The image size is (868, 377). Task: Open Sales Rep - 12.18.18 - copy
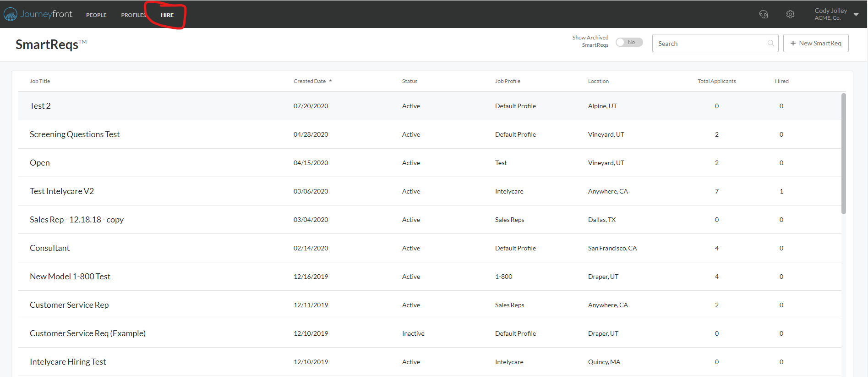coord(76,220)
